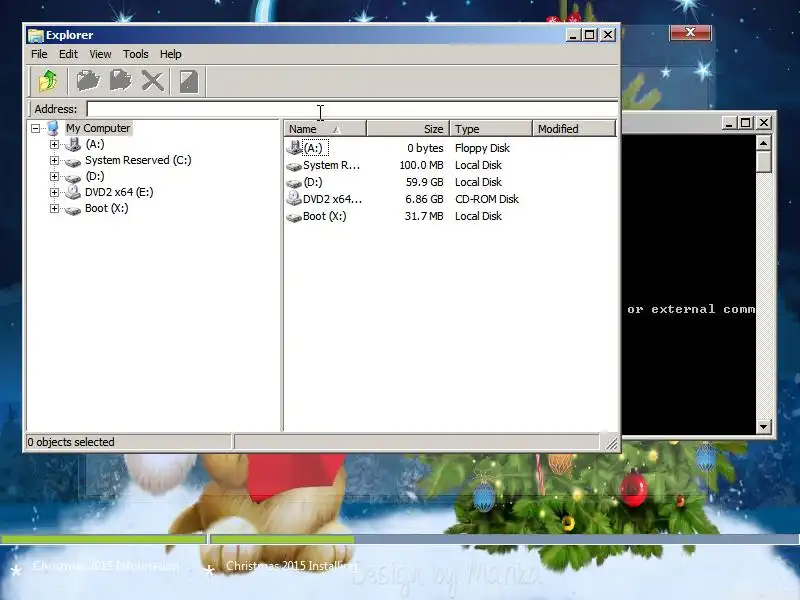The width and height of the screenshot is (800, 600).
Task: Select Boot (X:) label in tree
Action: point(106,208)
